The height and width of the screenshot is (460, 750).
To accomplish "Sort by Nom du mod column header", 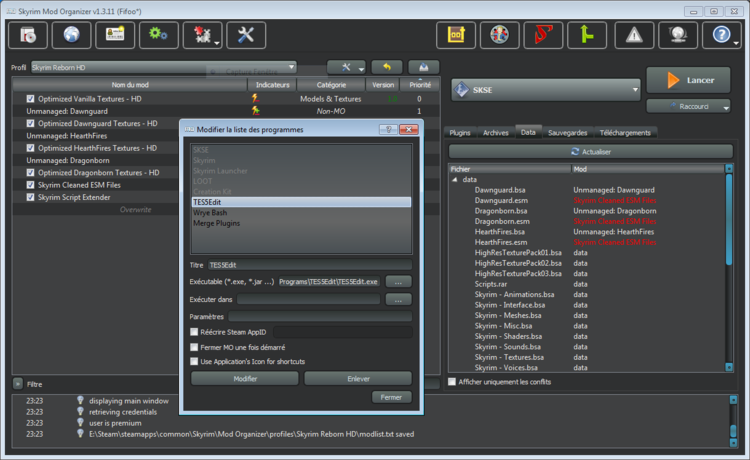I will click(x=130, y=85).
